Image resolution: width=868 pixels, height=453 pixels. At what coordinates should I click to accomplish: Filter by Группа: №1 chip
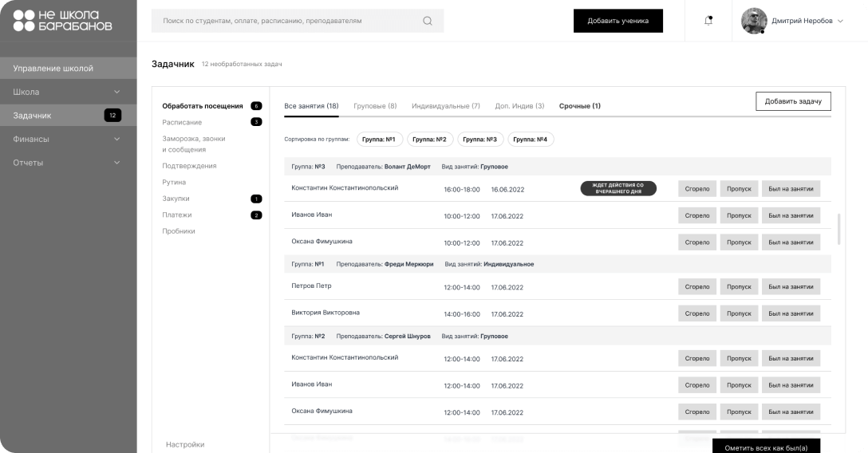click(x=379, y=140)
